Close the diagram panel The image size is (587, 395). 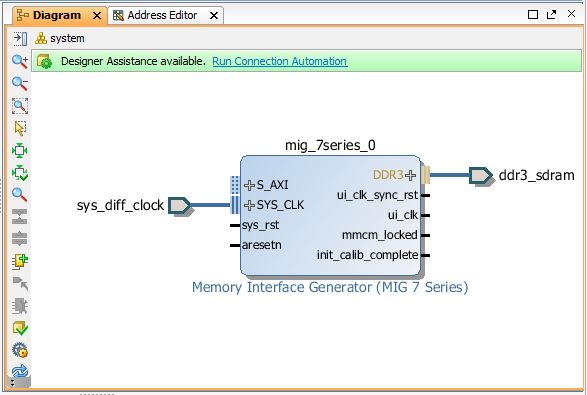point(571,14)
